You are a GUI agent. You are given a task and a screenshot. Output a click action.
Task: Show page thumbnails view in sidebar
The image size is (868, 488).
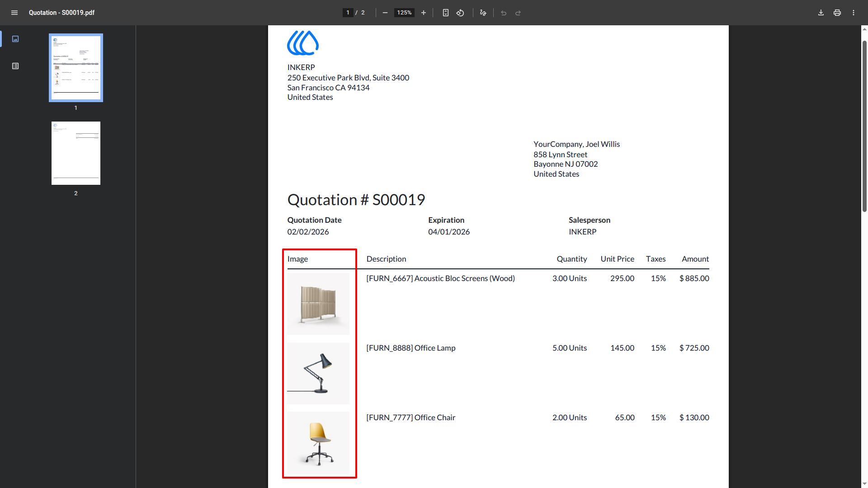pyautogui.click(x=15, y=39)
